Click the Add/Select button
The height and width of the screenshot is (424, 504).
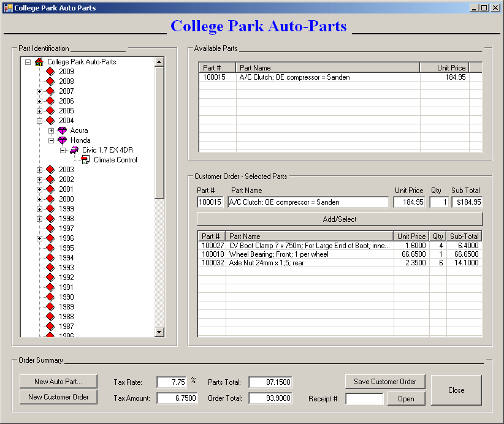tap(340, 219)
